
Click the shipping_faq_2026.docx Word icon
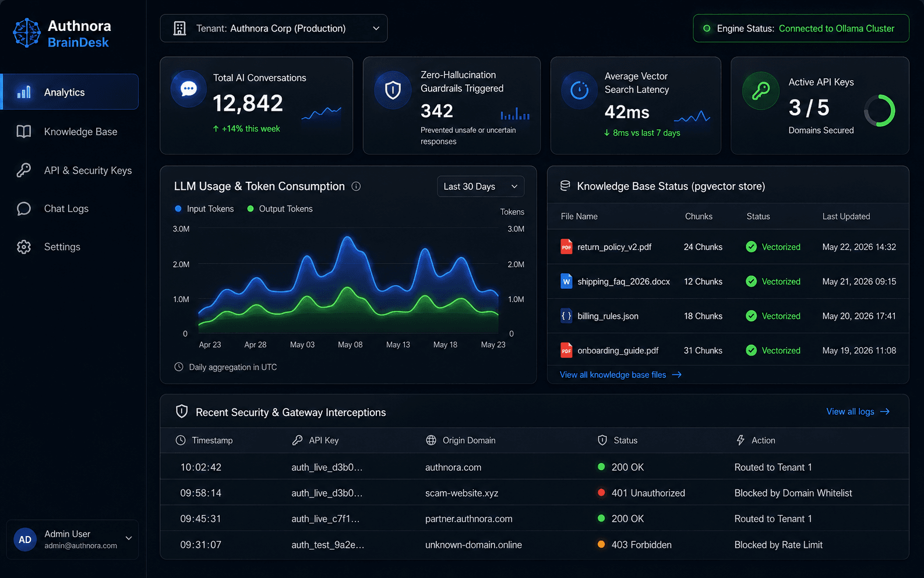pos(566,281)
